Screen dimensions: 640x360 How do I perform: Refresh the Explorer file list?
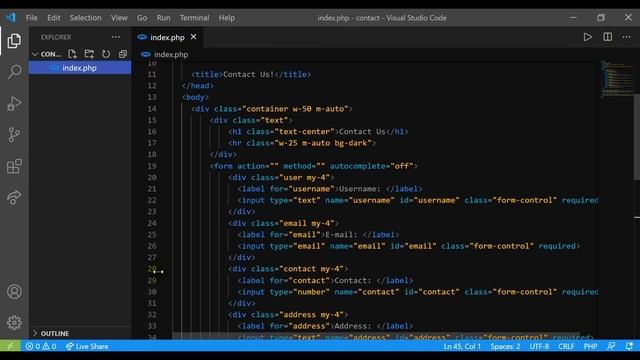(x=106, y=54)
